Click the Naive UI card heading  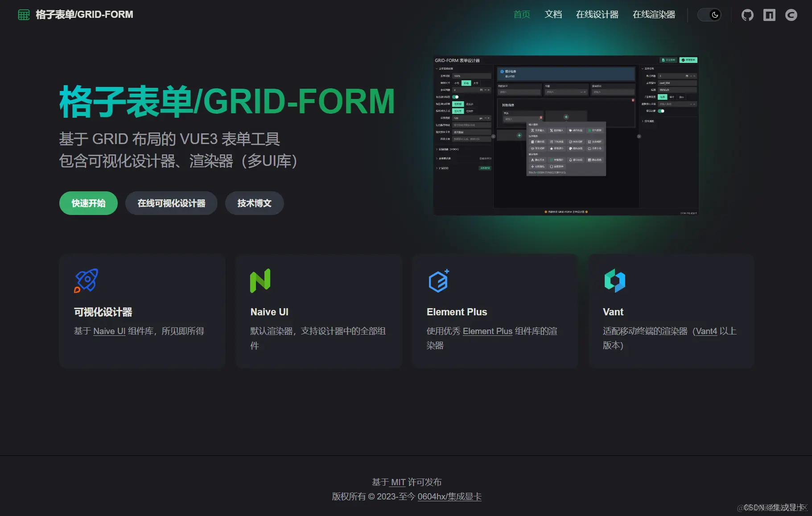(269, 312)
